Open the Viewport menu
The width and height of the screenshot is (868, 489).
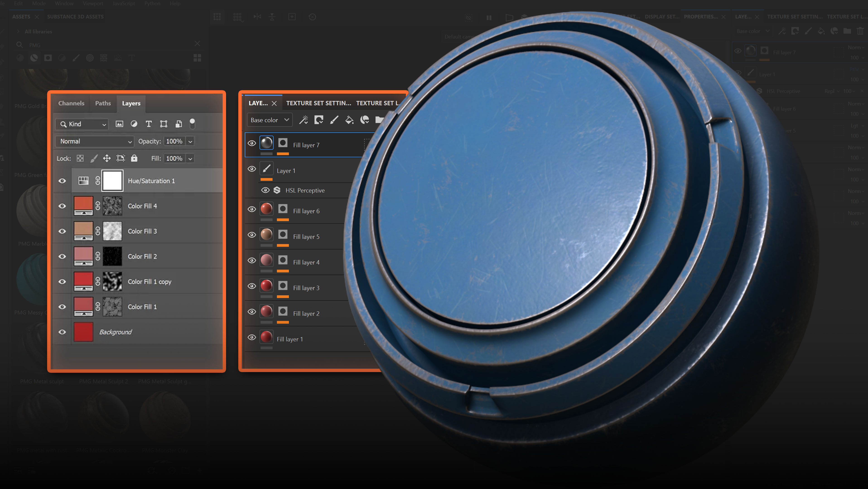point(93,3)
